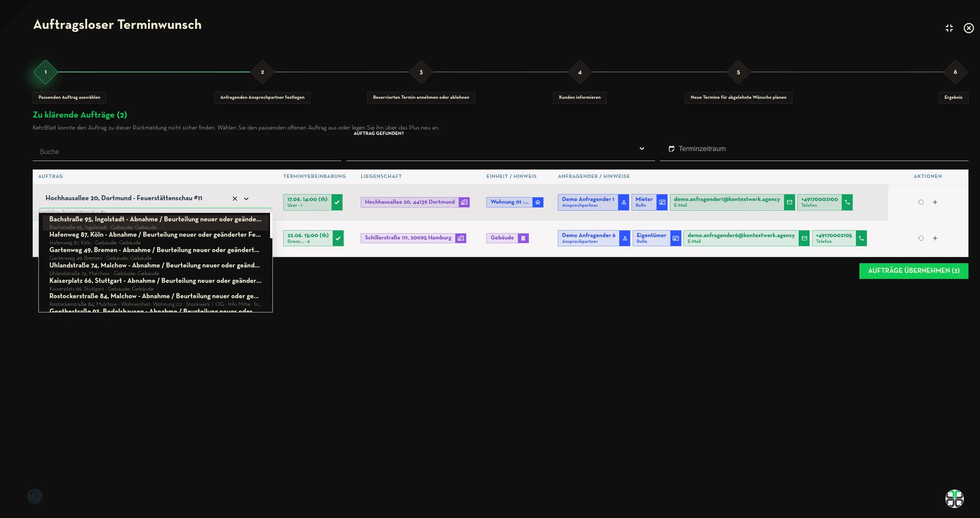Click Aufträge übernehmen (2) button
Viewport: 980px width, 518px height.
[x=914, y=271]
